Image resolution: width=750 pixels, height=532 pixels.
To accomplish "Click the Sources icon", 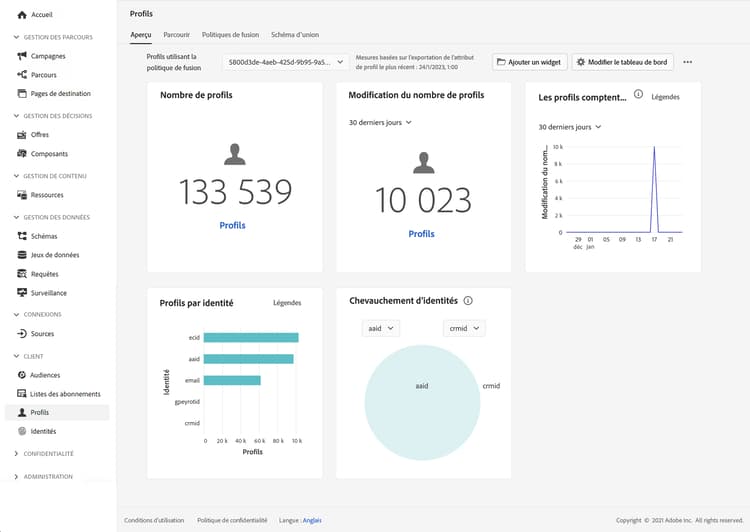I will [22, 333].
